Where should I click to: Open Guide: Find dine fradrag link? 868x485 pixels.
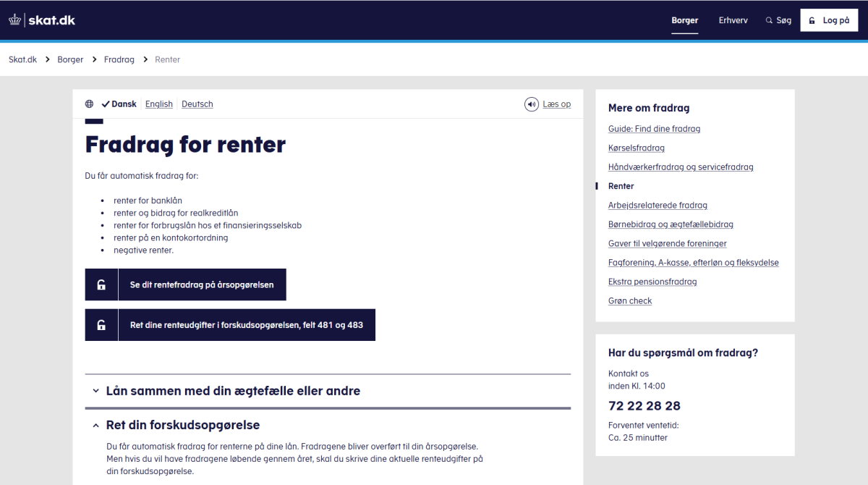tap(654, 129)
